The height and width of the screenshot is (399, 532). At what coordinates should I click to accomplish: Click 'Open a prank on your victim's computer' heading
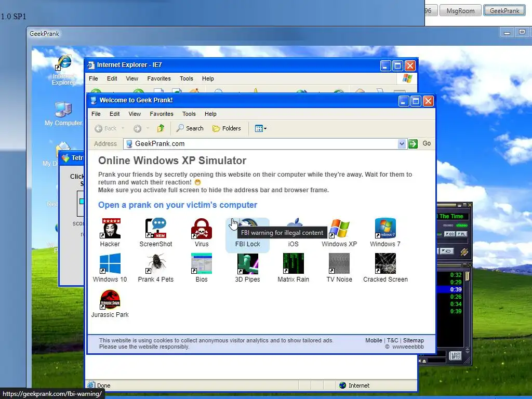178,205
